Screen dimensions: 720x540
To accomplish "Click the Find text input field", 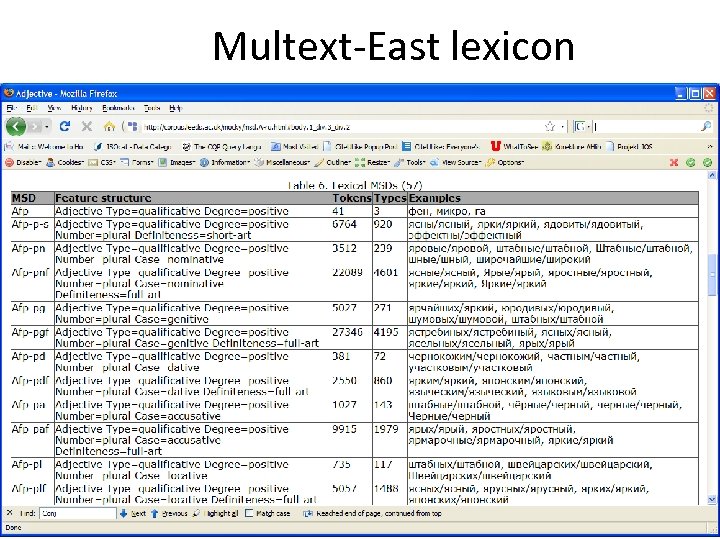I will click(x=78, y=513).
